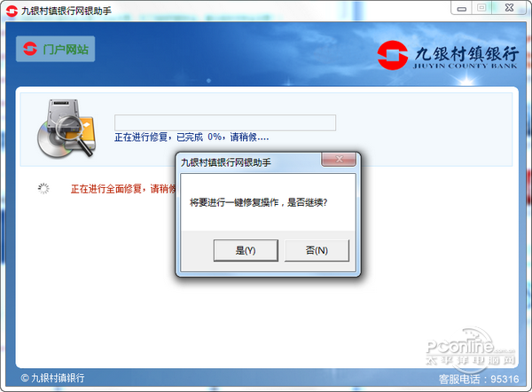This screenshot has height=392, width=532.
Task: Click the 是(Y) button to confirm repair
Action: 246,250
